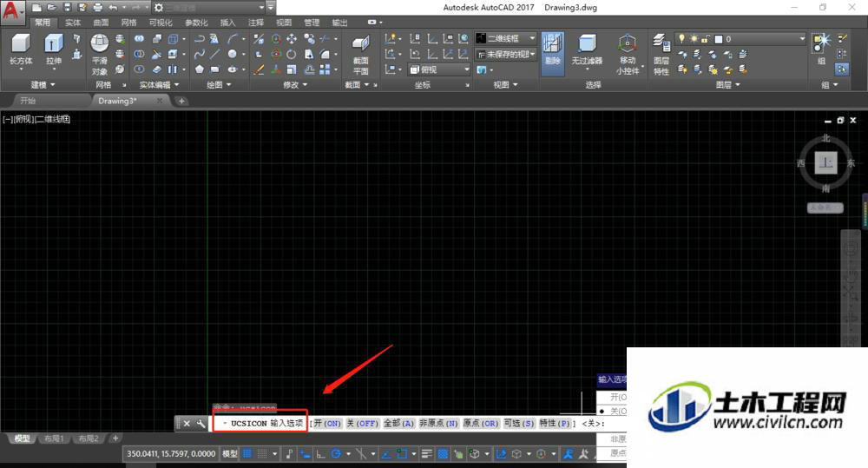The width and height of the screenshot is (868, 468).
Task: Select the Line draw tool
Action: 214,54
